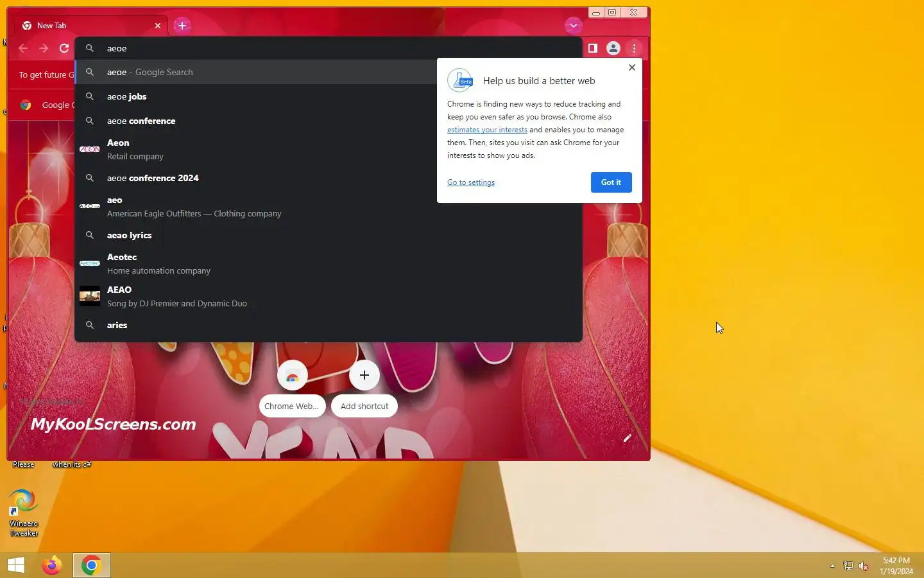Close the New Tab tab
This screenshot has width=924, height=578.
pyautogui.click(x=158, y=26)
